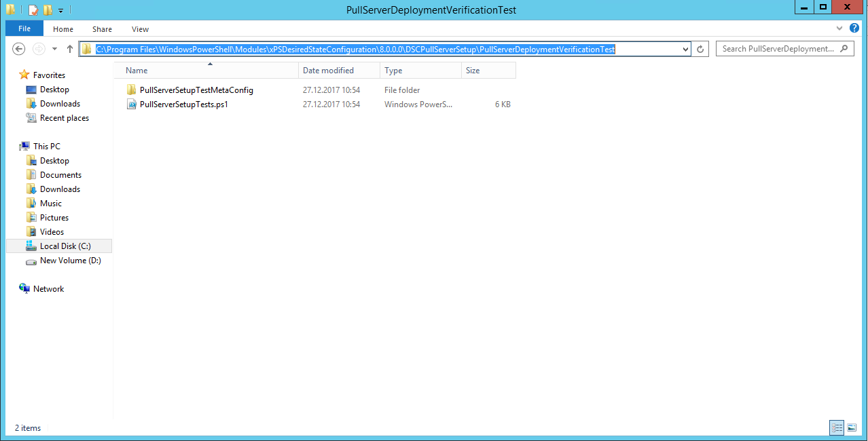Viewport: 868px width, 441px height.
Task: Select Local Disk (C:) in the sidebar
Action: [64, 246]
